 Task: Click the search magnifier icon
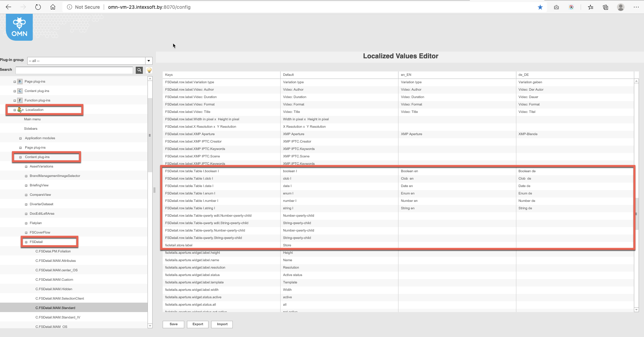pos(139,70)
